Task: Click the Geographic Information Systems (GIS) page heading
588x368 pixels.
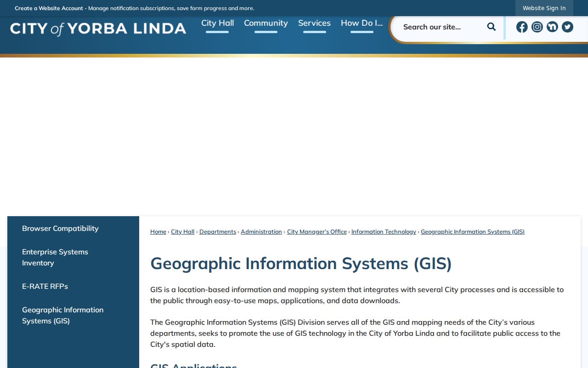Action: point(301,264)
